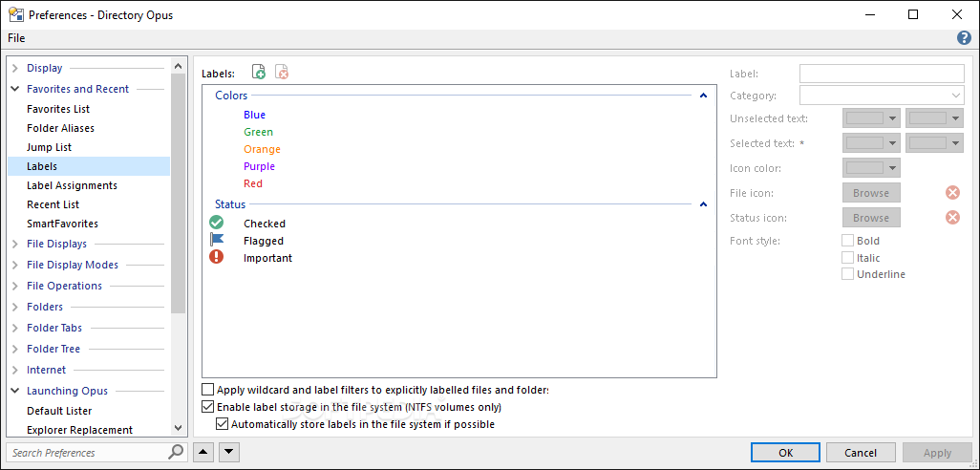This screenshot has height=470, width=980.
Task: Open the Default Lister page
Action: point(59,411)
